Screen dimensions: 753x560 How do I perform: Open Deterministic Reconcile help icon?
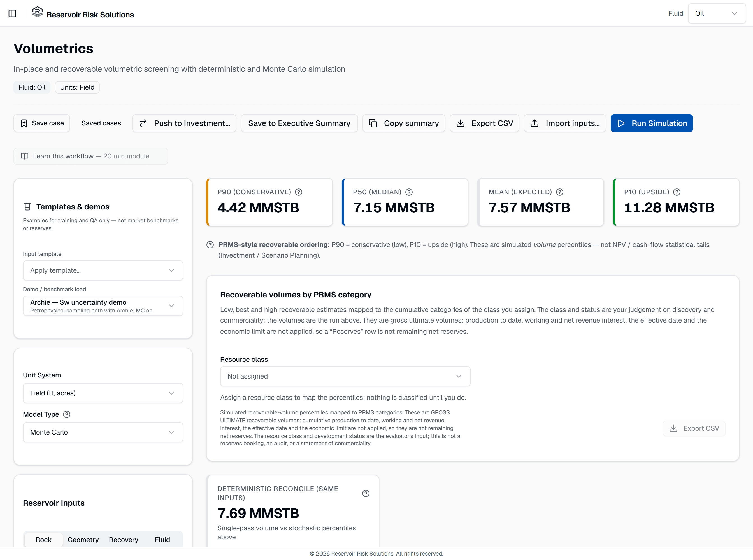click(366, 493)
